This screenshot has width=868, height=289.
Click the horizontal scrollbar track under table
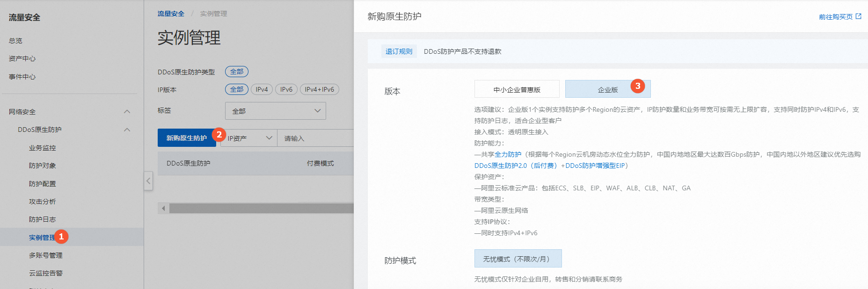pyautogui.click(x=261, y=208)
